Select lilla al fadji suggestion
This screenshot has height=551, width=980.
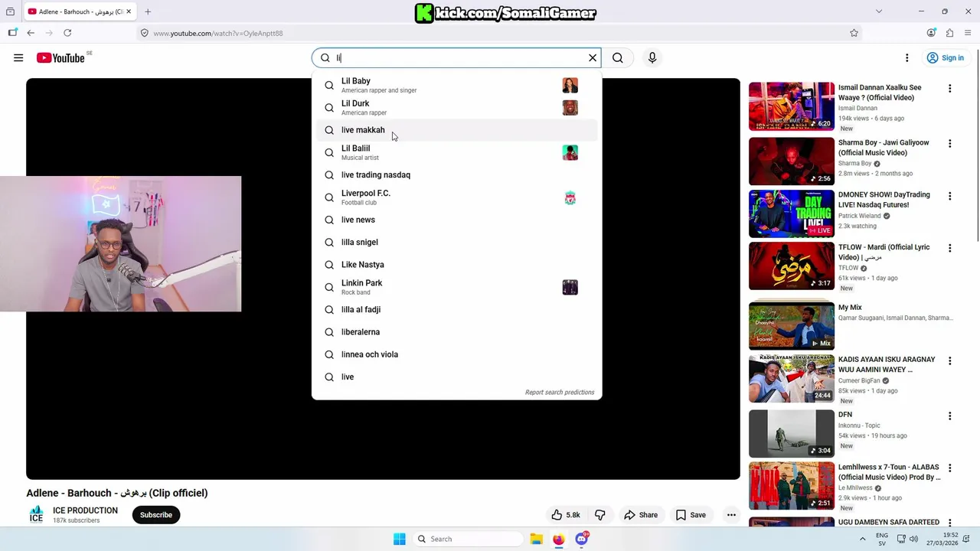click(457, 309)
